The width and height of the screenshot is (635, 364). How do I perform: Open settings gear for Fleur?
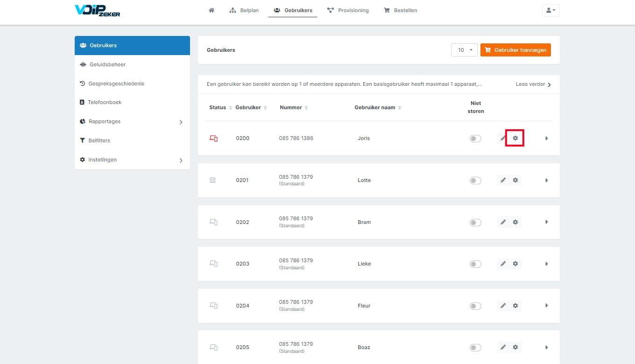click(x=515, y=306)
